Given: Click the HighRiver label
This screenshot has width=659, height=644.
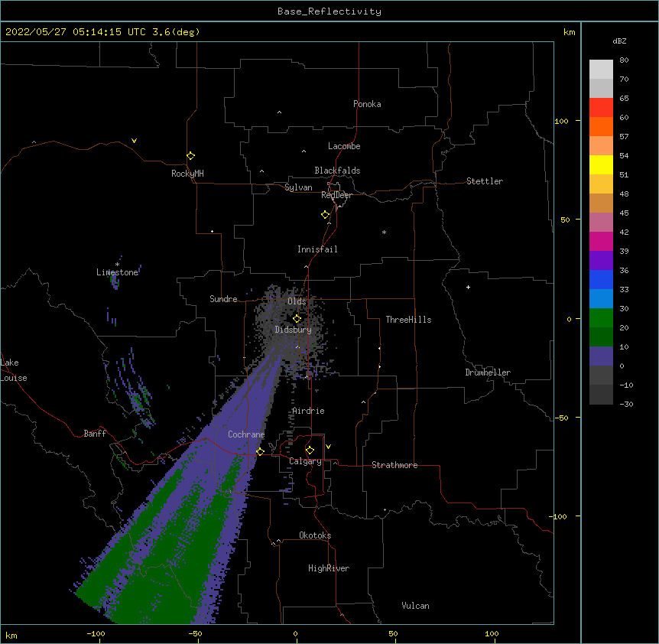Looking at the screenshot, I should pyautogui.click(x=329, y=568).
